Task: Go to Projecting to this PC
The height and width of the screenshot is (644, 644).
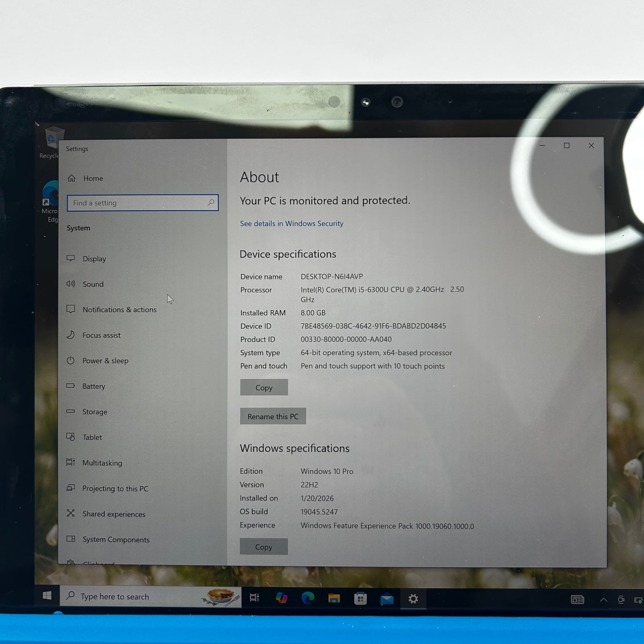Action: coord(115,488)
